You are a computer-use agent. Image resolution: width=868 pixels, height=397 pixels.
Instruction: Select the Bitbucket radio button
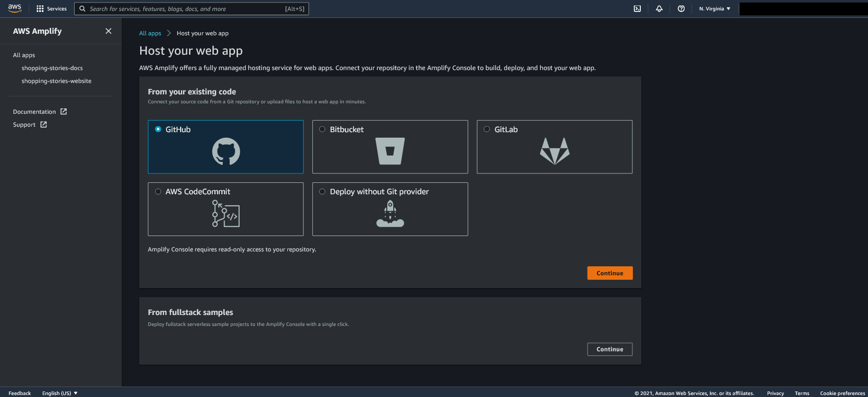pos(322,129)
